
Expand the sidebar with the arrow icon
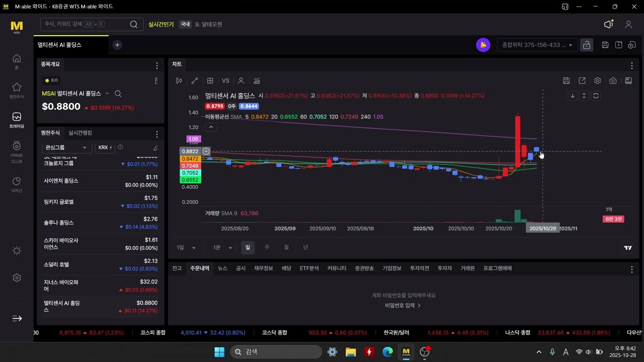tap(17, 318)
